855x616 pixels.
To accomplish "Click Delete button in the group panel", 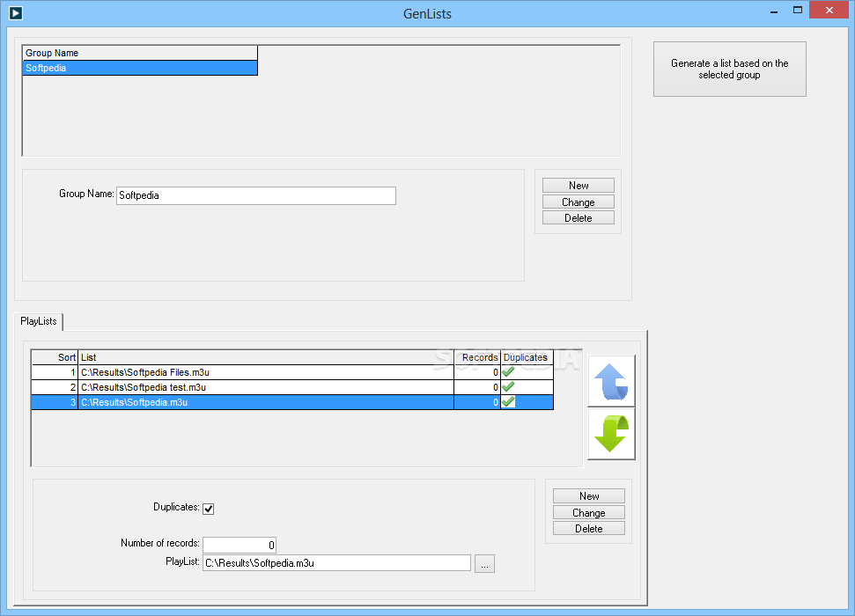I will click(578, 217).
